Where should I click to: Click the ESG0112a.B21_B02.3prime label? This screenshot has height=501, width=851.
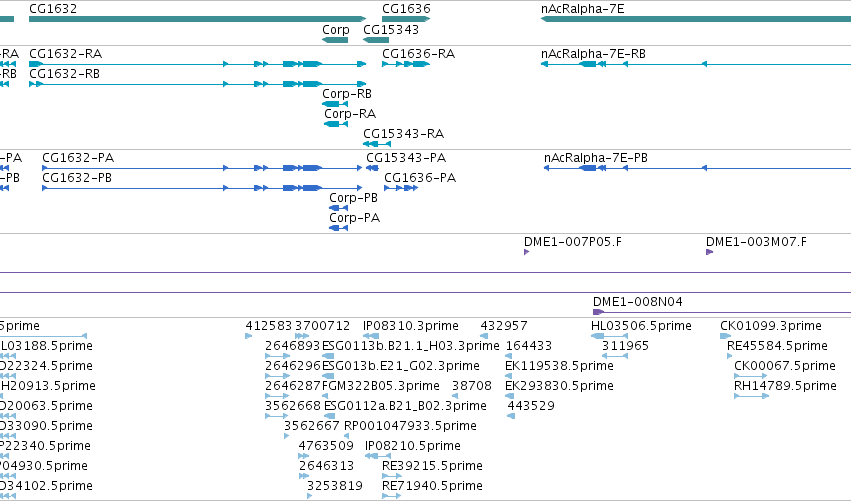[405, 406]
